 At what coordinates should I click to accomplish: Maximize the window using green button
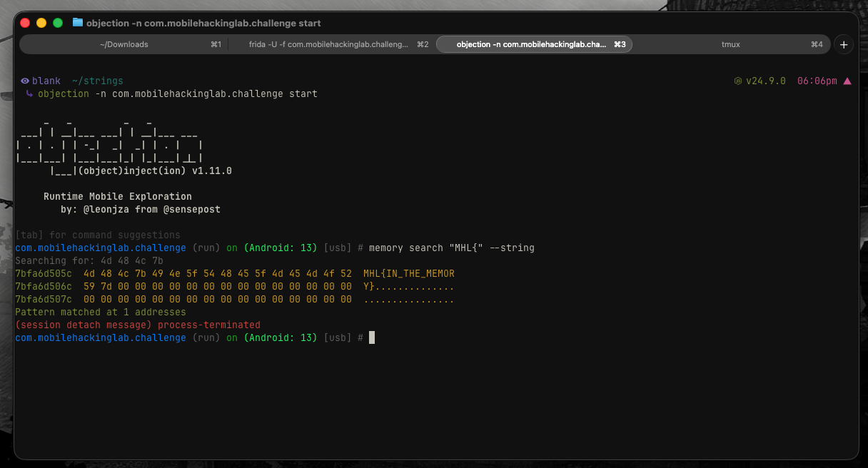(58, 23)
